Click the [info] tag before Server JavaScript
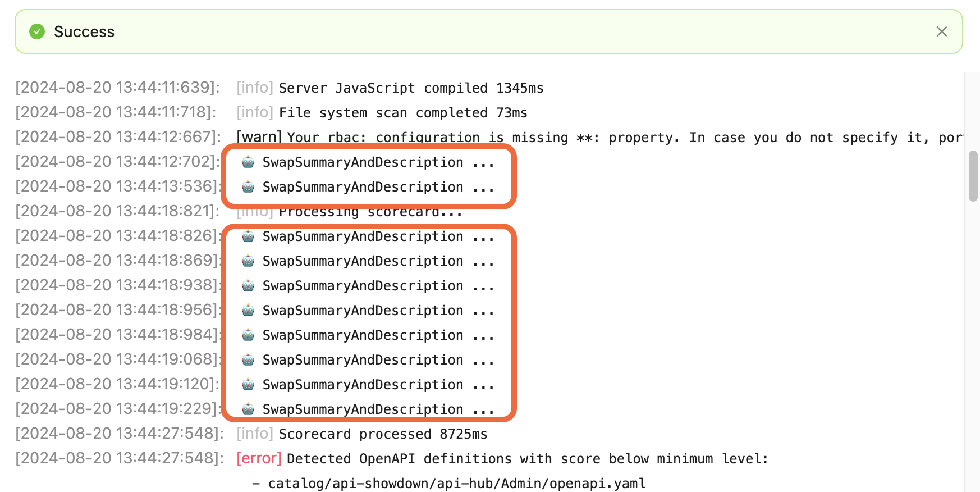 coord(255,88)
